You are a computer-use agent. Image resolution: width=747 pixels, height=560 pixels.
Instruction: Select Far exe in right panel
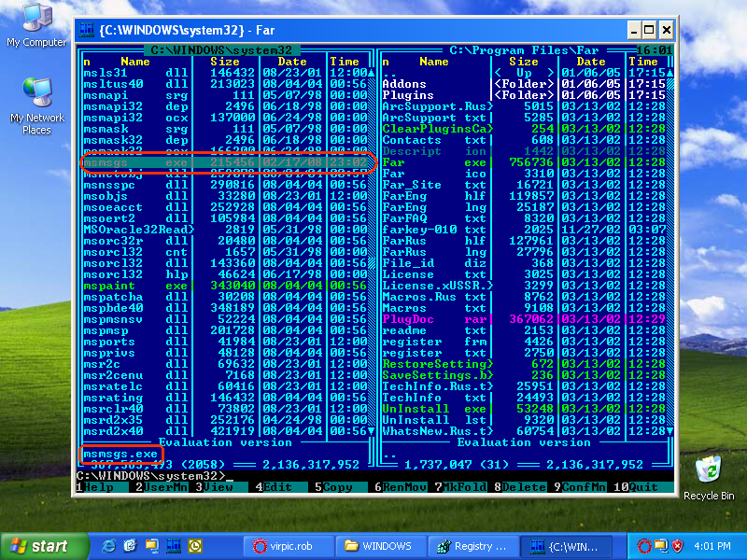click(524, 162)
